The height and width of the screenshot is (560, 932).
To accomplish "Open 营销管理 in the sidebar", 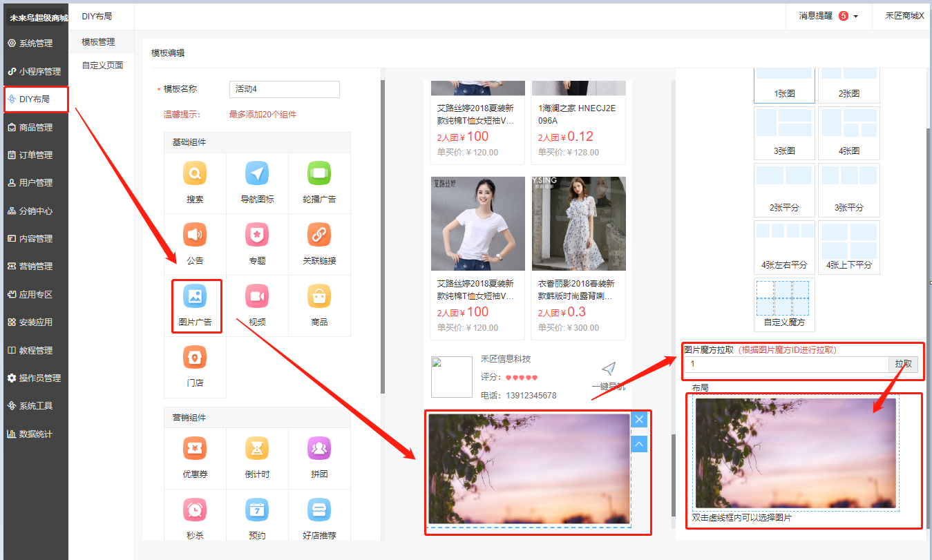I will 35,266.
